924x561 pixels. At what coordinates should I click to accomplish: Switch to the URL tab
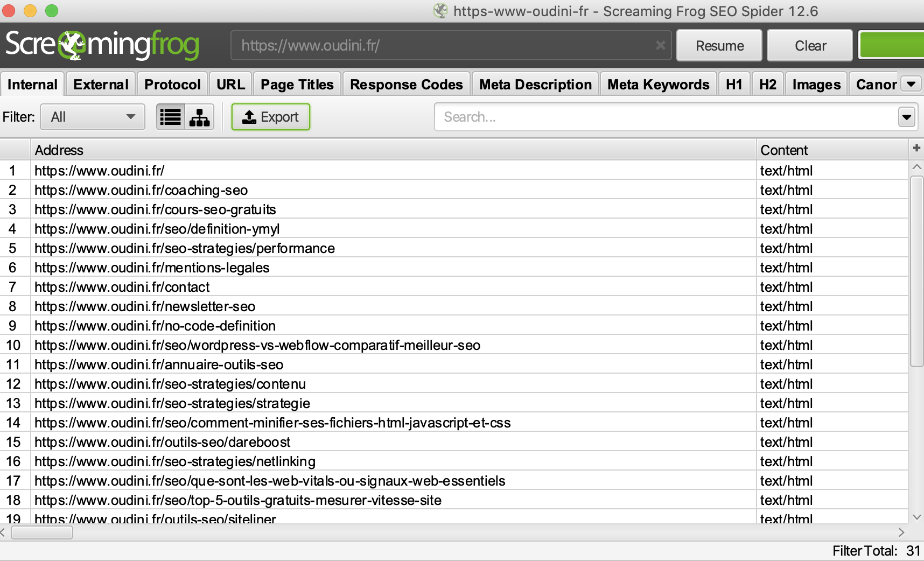(x=230, y=85)
